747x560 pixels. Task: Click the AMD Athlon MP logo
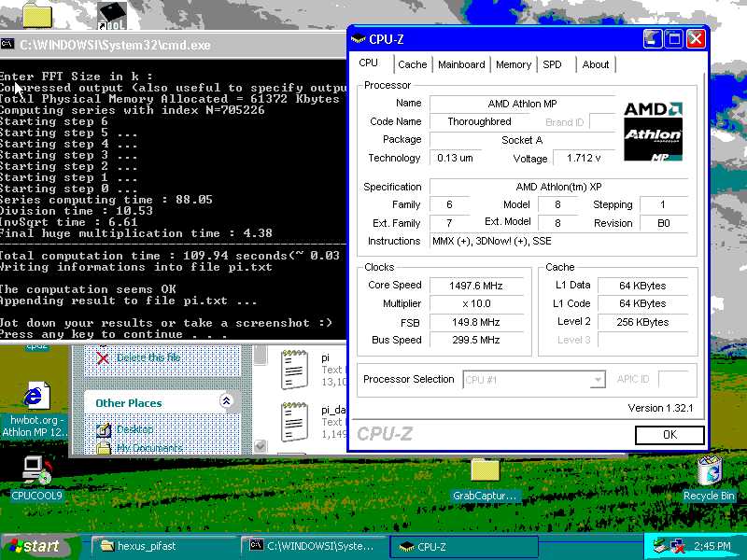pyautogui.click(x=653, y=132)
